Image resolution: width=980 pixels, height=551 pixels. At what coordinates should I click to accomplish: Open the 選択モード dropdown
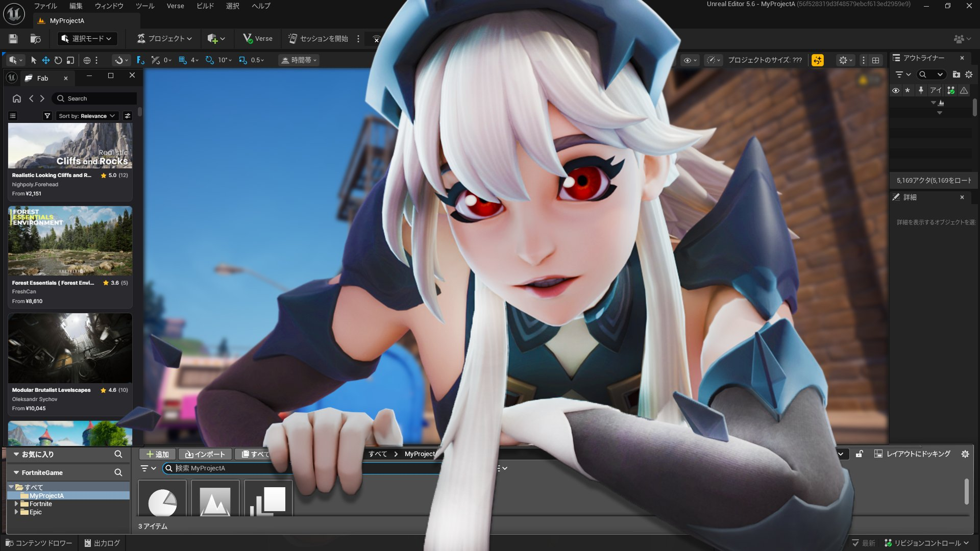87,39
